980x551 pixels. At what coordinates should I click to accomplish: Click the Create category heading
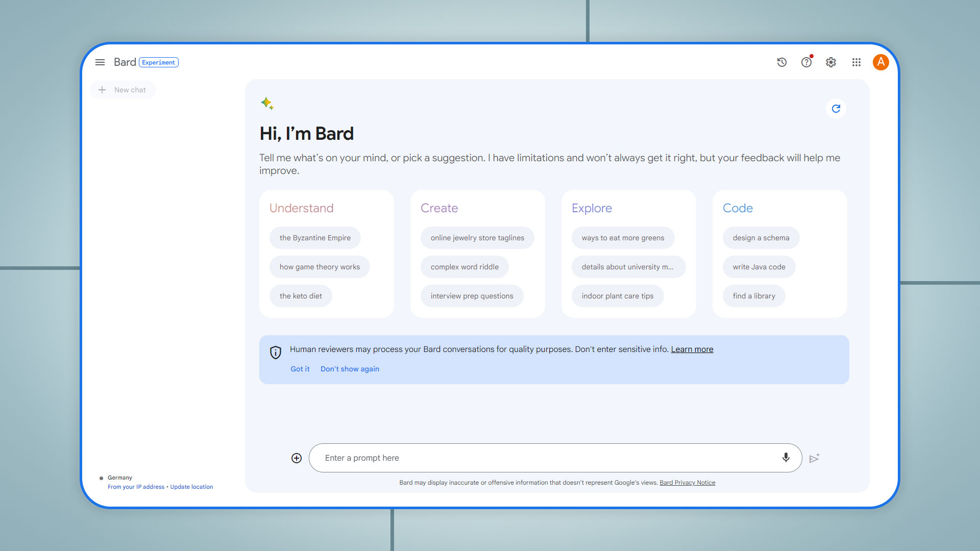[439, 208]
